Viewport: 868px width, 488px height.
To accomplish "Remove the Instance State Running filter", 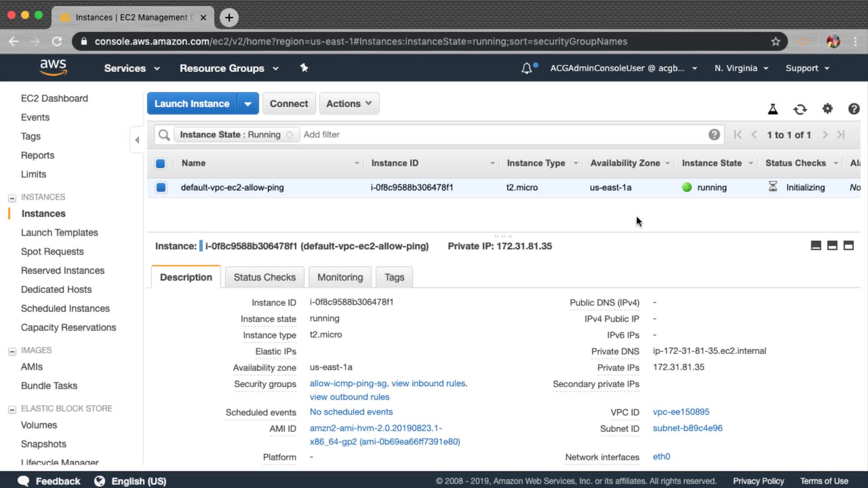I will [290, 135].
